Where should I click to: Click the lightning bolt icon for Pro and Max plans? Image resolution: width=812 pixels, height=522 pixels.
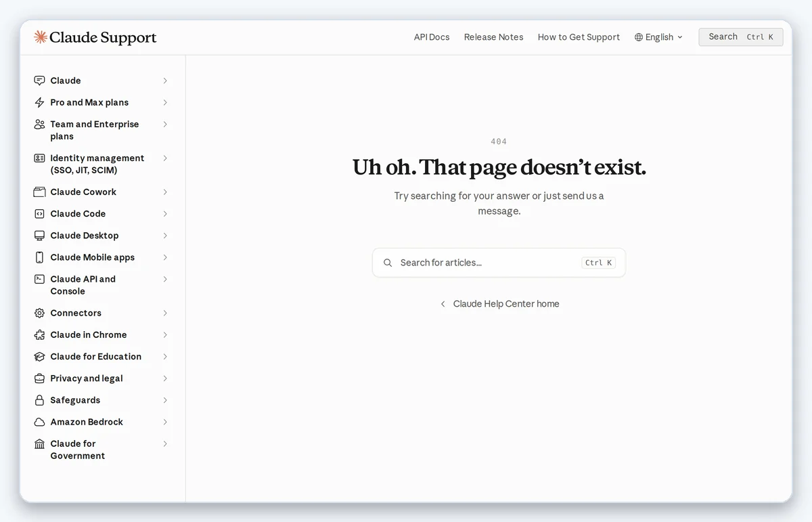pos(39,102)
